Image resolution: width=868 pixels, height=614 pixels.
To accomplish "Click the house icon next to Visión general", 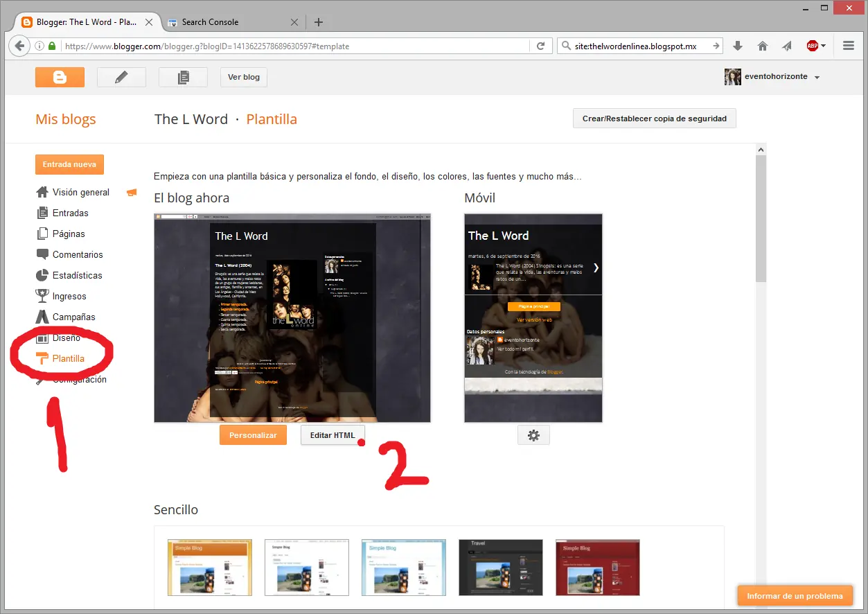I will click(x=42, y=192).
